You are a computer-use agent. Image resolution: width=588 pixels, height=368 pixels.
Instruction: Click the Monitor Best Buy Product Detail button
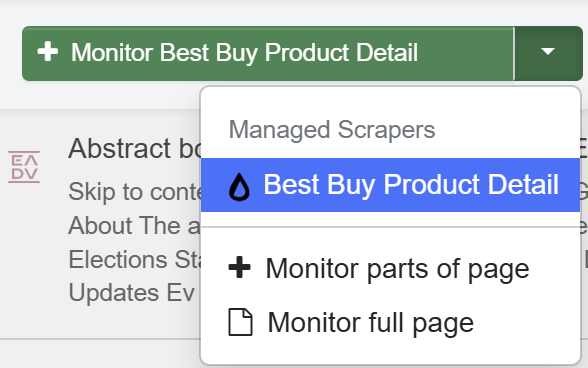point(268,53)
